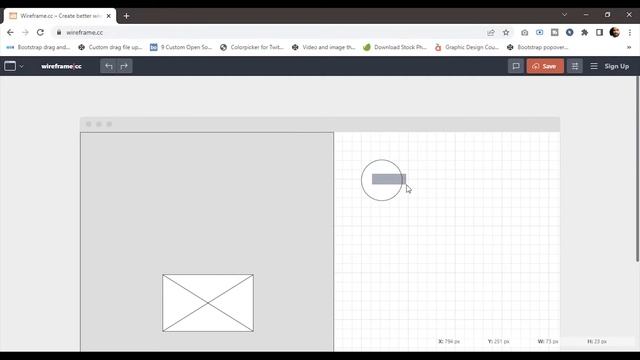Click the Sign Up link
The height and width of the screenshot is (360, 640).
[x=616, y=66]
